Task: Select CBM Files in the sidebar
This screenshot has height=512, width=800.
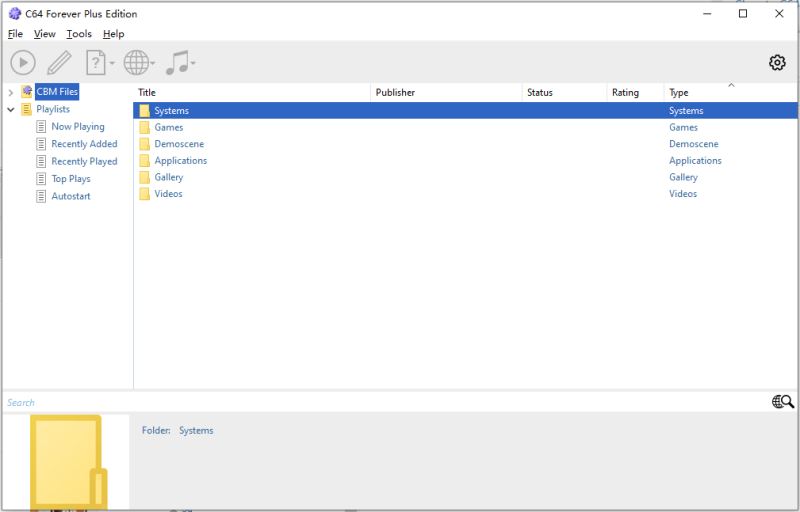Action: [57, 92]
